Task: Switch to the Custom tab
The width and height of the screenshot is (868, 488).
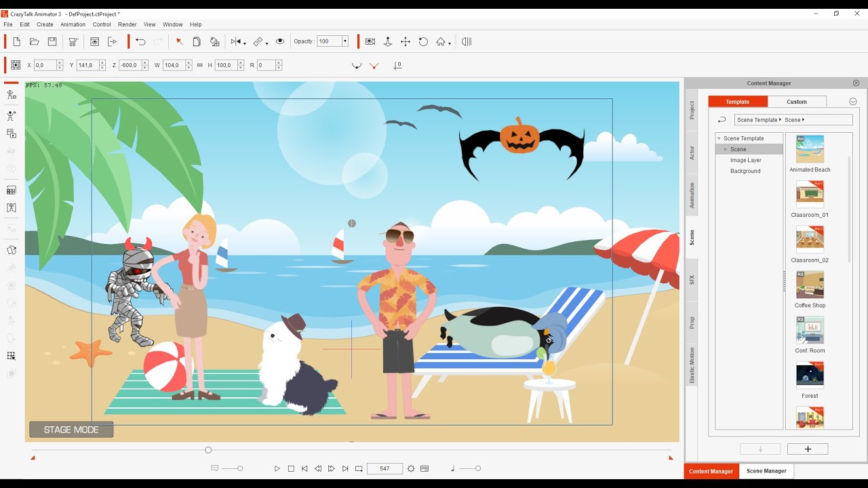Action: click(x=797, y=102)
